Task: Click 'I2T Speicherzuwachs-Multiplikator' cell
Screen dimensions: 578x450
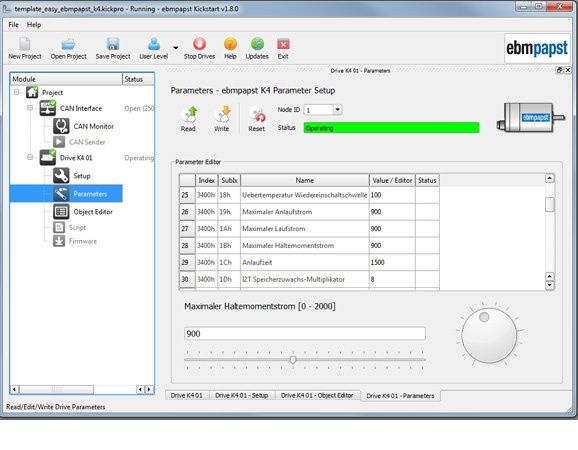Action: coord(305,279)
